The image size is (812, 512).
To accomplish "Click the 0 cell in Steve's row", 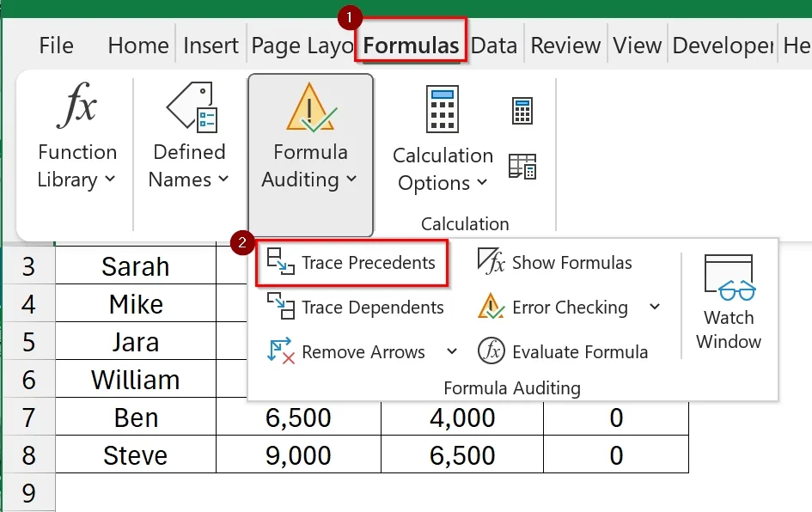I will point(616,454).
